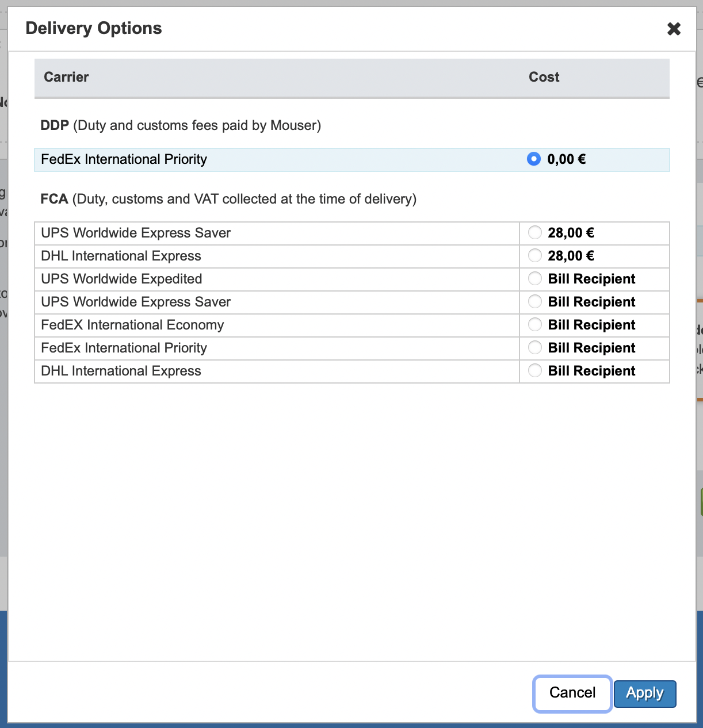This screenshot has width=703, height=728.
Task: Choose UPS Worldwide Express Saver Bill Recipient radio
Action: click(535, 301)
